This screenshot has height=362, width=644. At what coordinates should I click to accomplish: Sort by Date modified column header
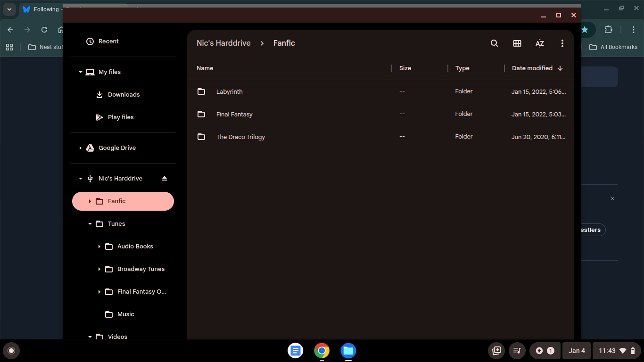point(532,68)
